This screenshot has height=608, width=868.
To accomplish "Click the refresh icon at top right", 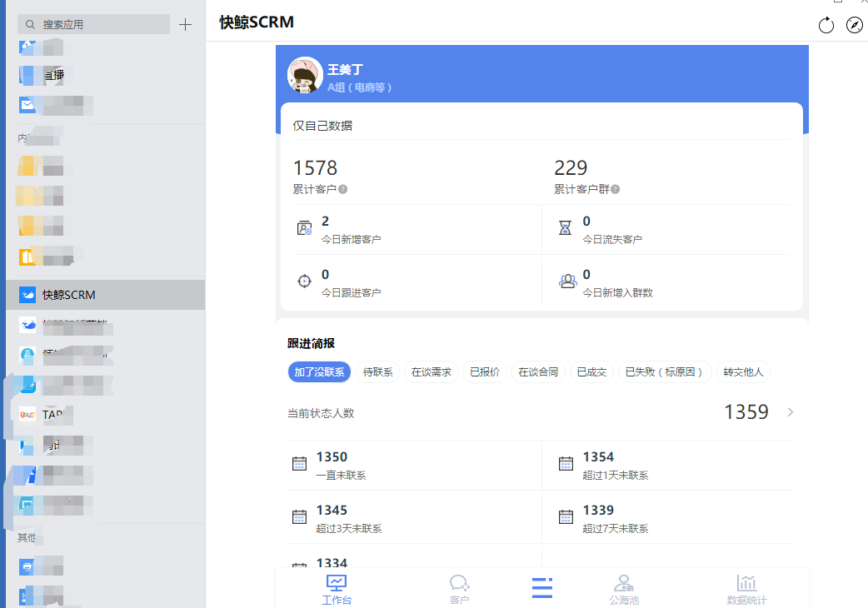I will click(x=826, y=25).
